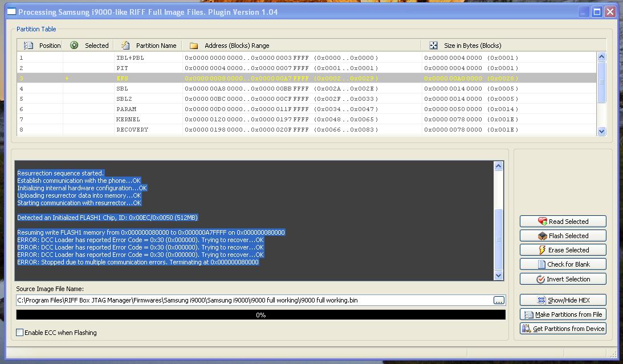Click log line 'Establish communication with the phone'
This screenshot has width=623, height=364.
(x=79, y=181)
